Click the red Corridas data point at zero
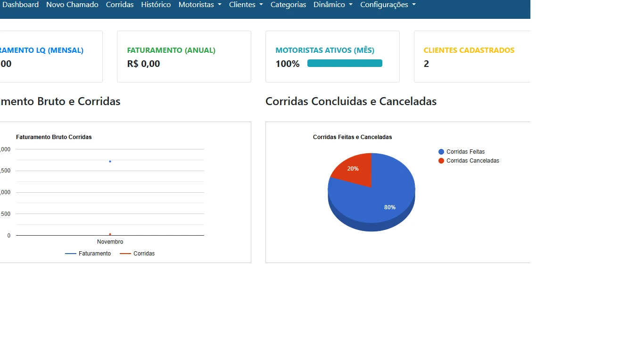 click(x=110, y=234)
